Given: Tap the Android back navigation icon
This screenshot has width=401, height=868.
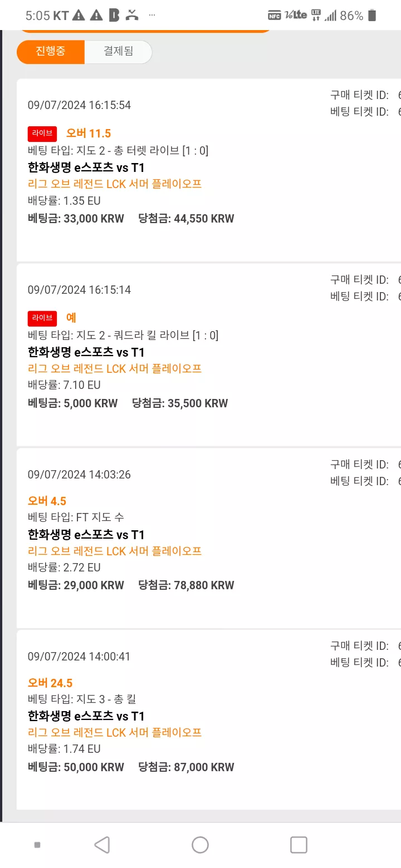Looking at the screenshot, I should pos(101,845).
